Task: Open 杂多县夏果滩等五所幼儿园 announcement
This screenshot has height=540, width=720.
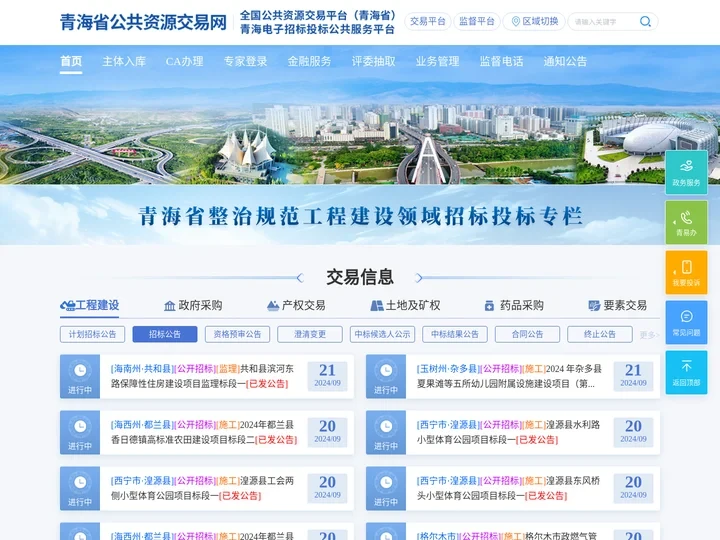Action: 509,376
